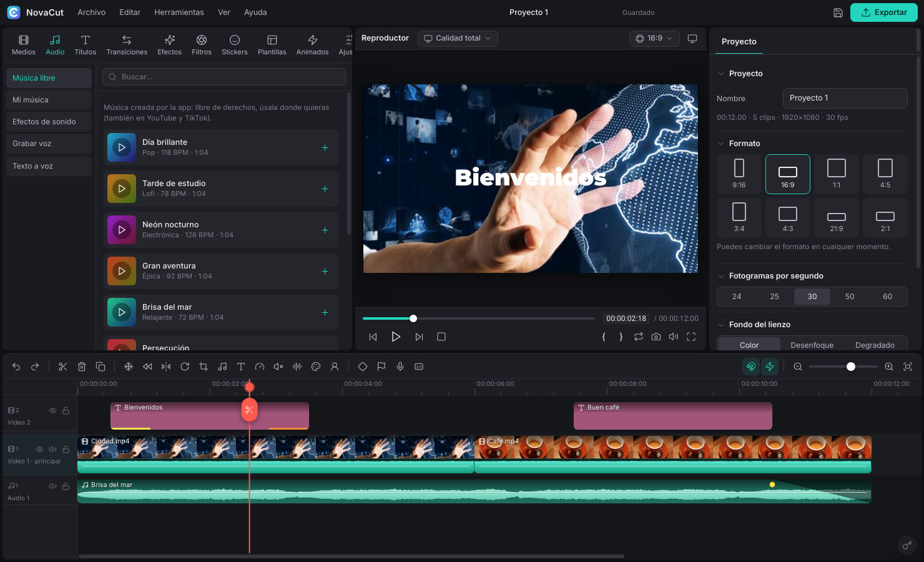Open the 16:9 aspect ratio dropdown in player
This screenshot has height=562, width=924.
point(654,38)
